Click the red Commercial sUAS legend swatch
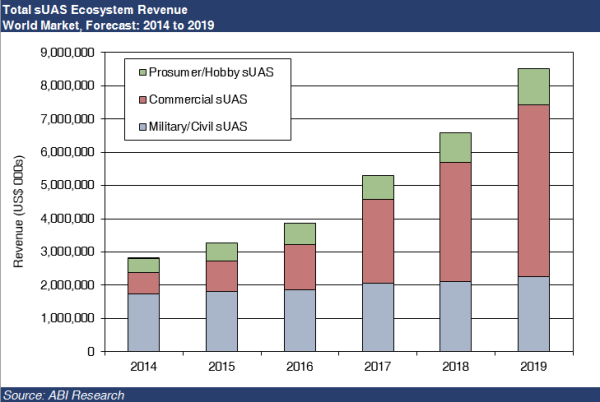Screen dimensions: 600x402 point(143,100)
